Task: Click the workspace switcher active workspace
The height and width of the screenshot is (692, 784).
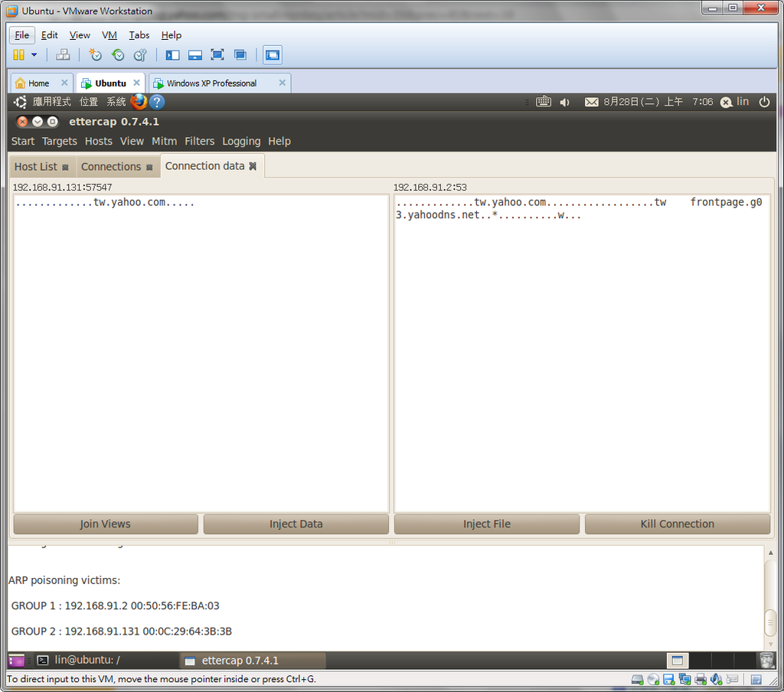Action: point(678,661)
